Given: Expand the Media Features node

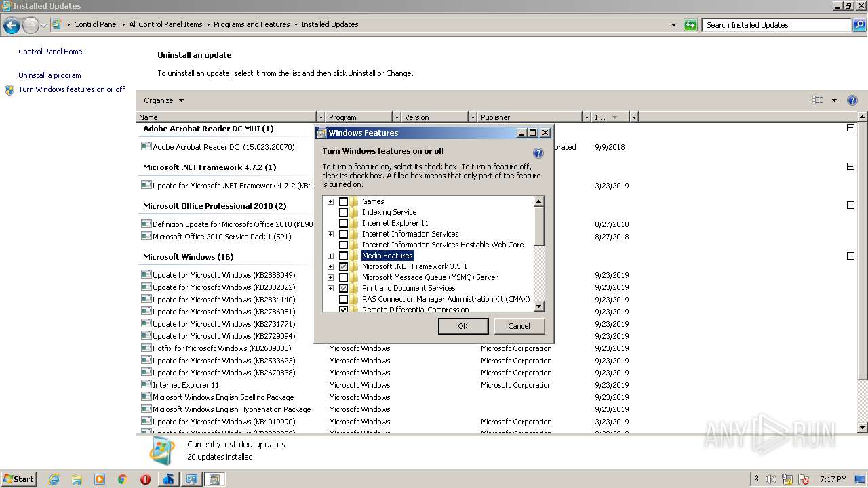Looking at the screenshot, I should point(330,256).
